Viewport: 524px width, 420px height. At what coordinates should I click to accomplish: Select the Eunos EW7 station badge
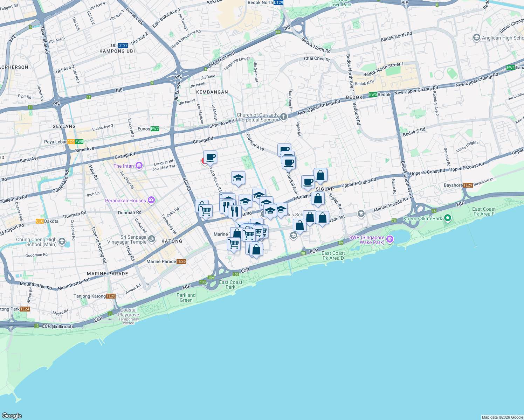pyautogui.click(x=155, y=129)
